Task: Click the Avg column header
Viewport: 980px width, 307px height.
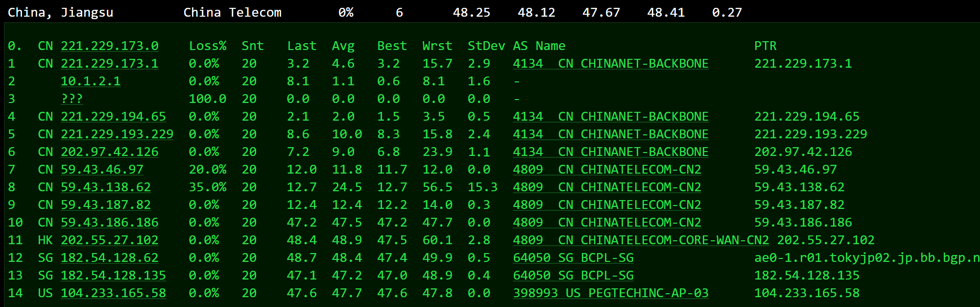Action: click(343, 46)
